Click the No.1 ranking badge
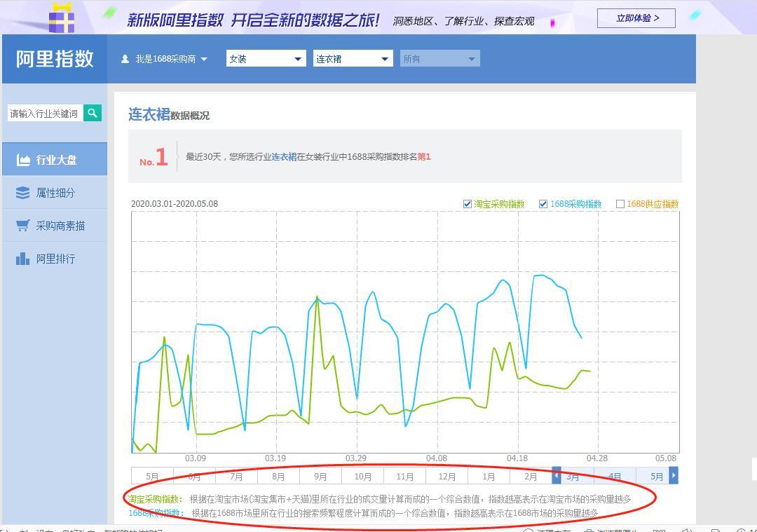The width and height of the screenshot is (757, 532). tap(154, 157)
